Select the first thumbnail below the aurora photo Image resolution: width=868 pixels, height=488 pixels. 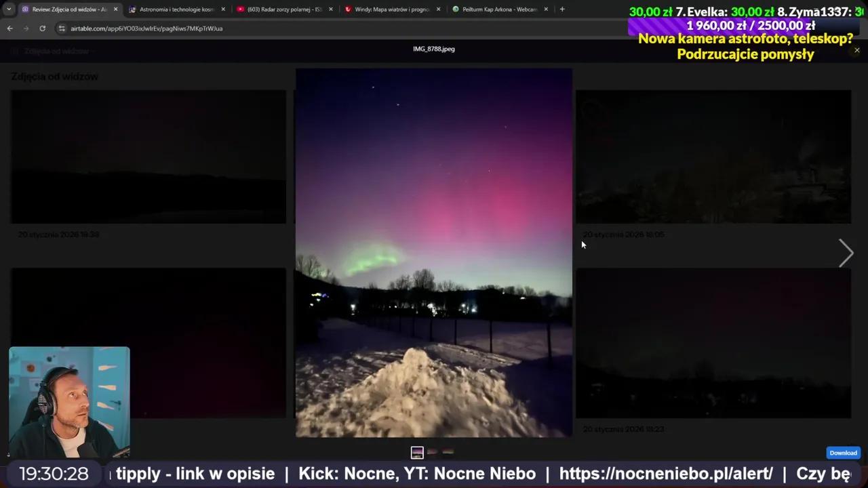point(417,452)
